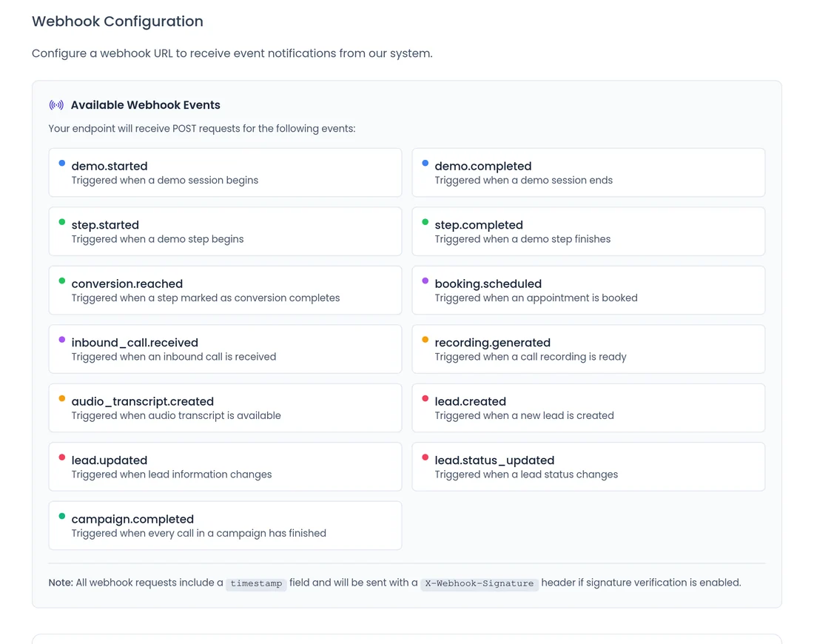This screenshot has width=814, height=644.
Task: Click the broadcast icon beside Available Webhook Events
Action: tap(56, 105)
